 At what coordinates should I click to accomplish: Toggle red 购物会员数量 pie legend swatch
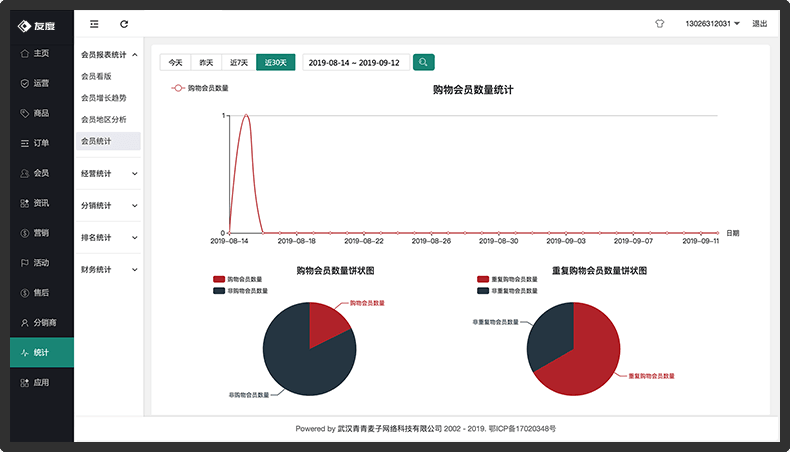[219, 279]
